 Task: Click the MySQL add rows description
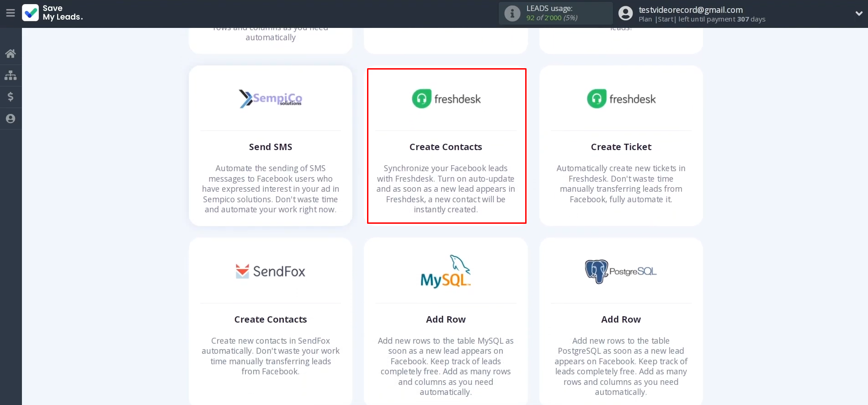[x=446, y=367]
